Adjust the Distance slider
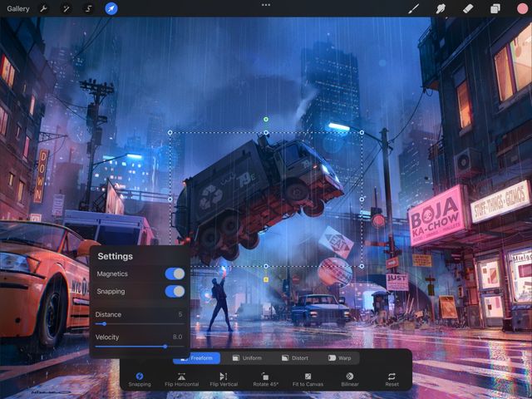The width and height of the screenshot is (532, 399). (x=140, y=324)
